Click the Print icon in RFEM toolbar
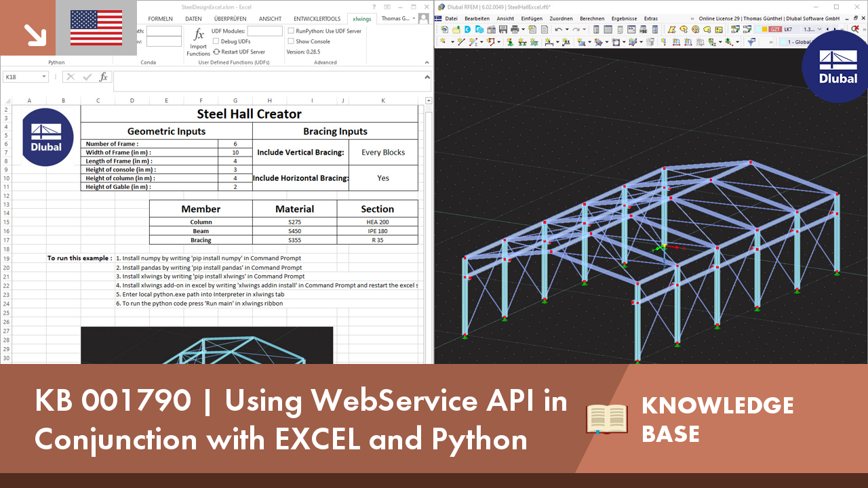The height and width of the screenshot is (488, 868). (516, 28)
